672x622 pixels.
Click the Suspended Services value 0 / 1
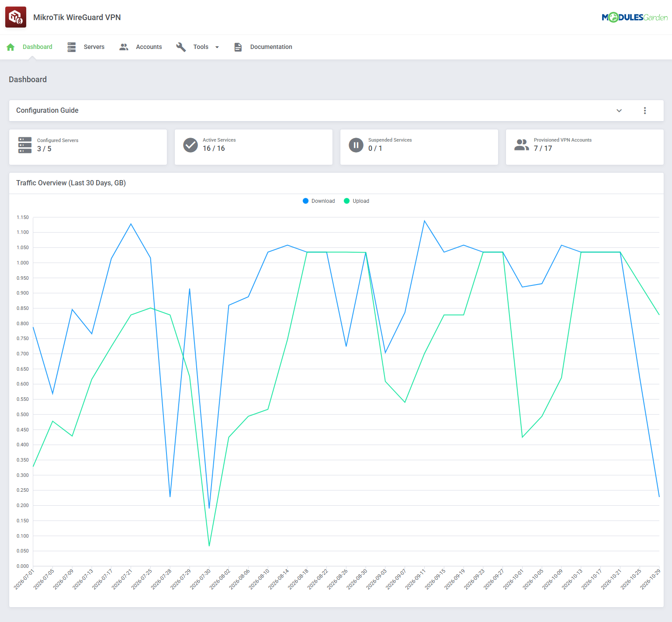click(375, 149)
